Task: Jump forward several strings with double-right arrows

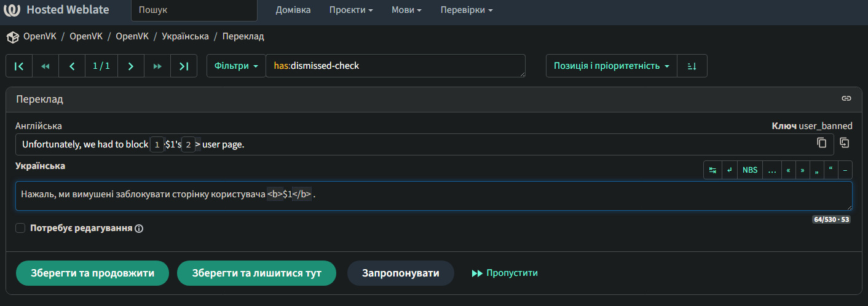Action: 157,66
